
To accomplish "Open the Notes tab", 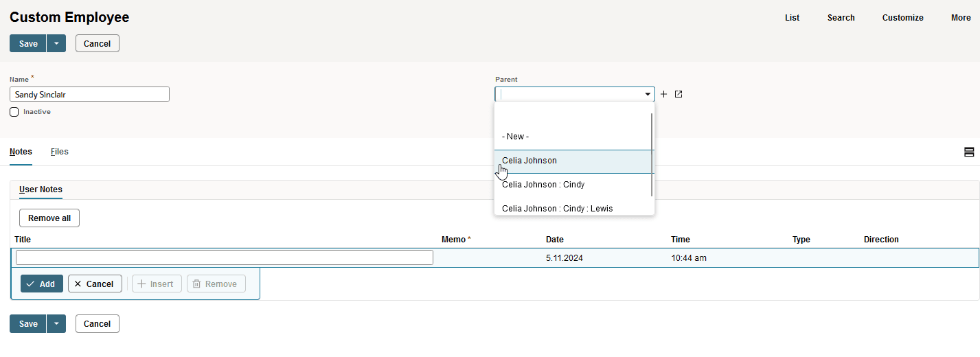I will (x=21, y=152).
